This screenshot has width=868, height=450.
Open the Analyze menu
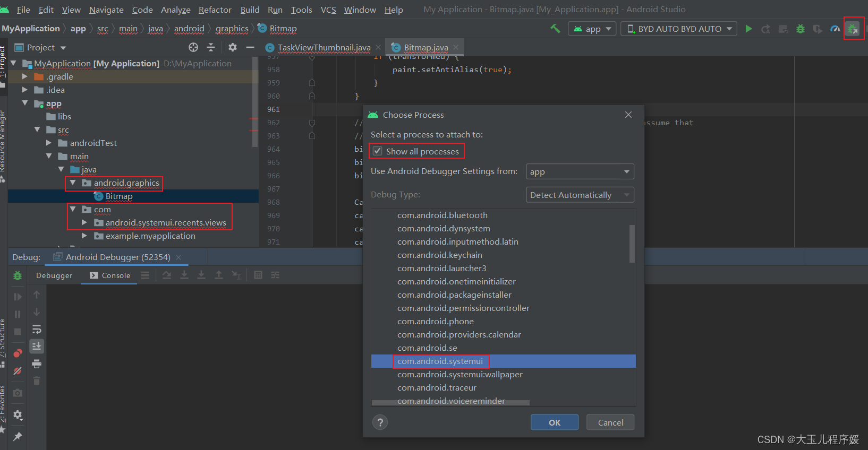tap(175, 10)
